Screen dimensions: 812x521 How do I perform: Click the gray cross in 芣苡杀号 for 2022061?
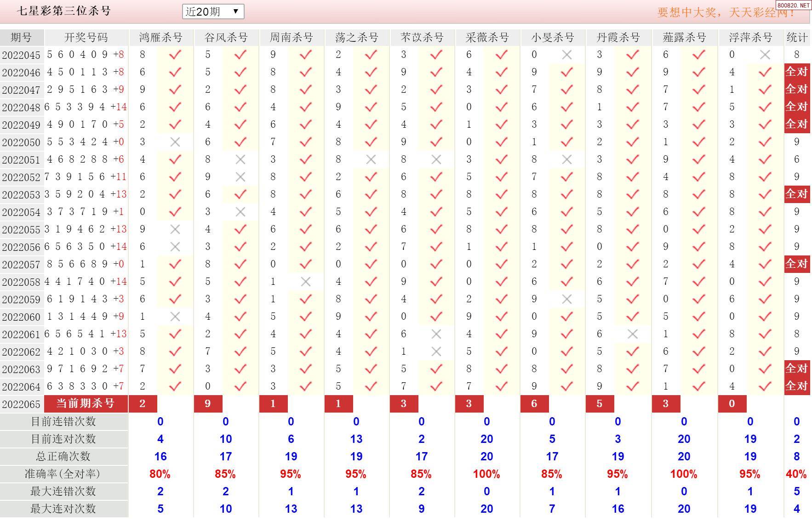pos(436,334)
